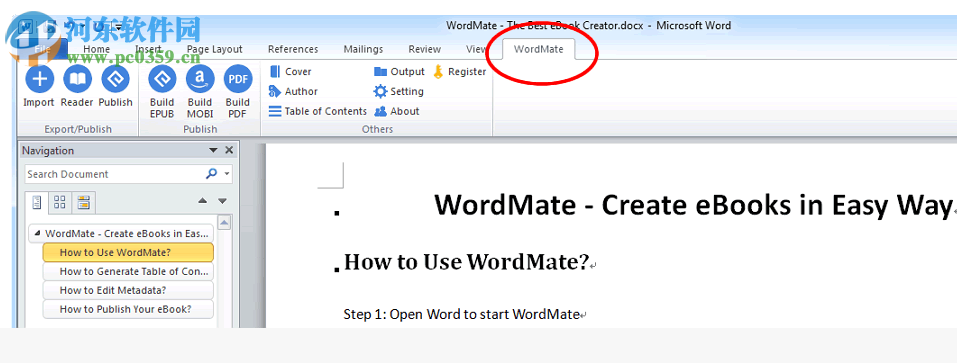Open the Mailings tab
Image resolution: width=957 pixels, height=363 pixels.
[x=363, y=49]
